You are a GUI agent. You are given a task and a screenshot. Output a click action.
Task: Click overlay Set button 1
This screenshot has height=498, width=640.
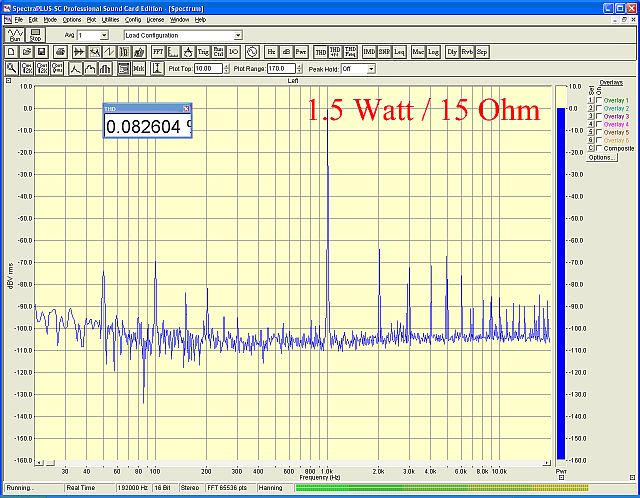[x=590, y=100]
